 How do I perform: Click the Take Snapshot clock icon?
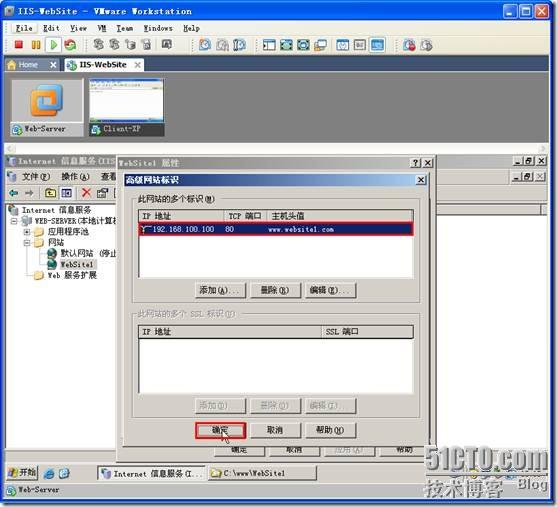(x=205, y=45)
